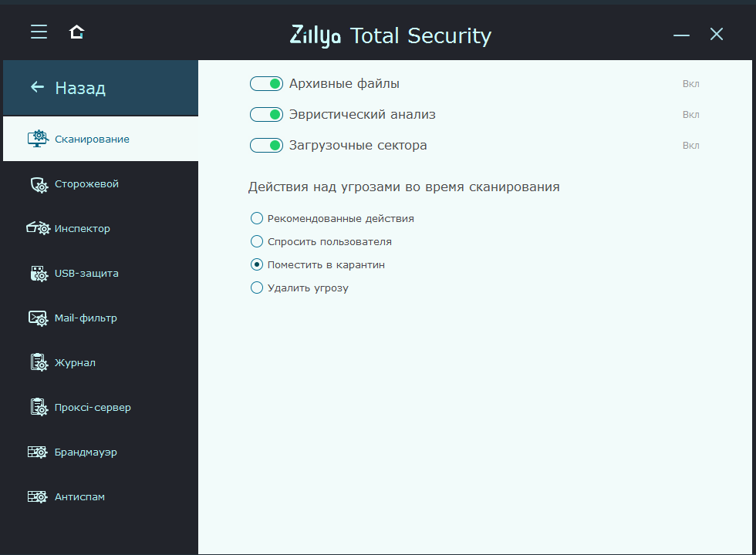
Task: Choose Спросить пользователя radio option
Action: pos(257,242)
